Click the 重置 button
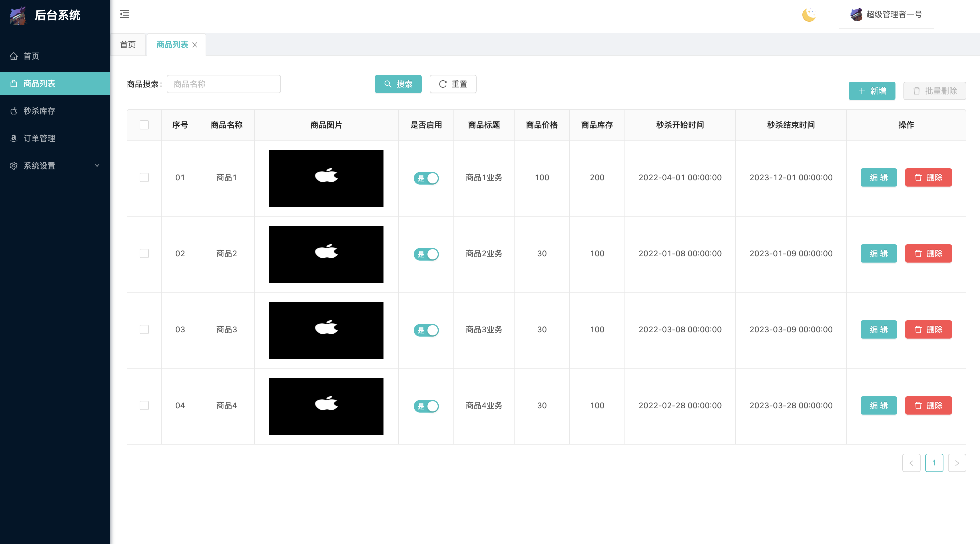 click(453, 84)
